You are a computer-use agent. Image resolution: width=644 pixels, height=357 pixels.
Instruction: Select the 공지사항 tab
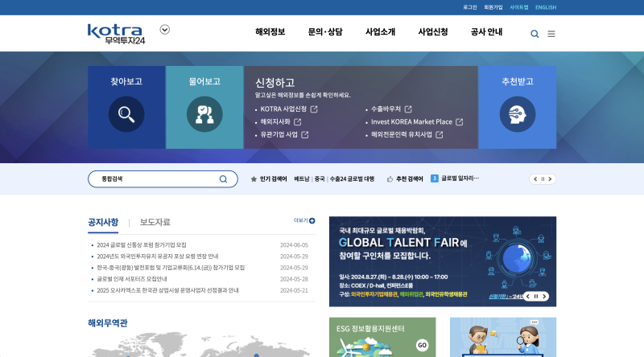tap(103, 222)
